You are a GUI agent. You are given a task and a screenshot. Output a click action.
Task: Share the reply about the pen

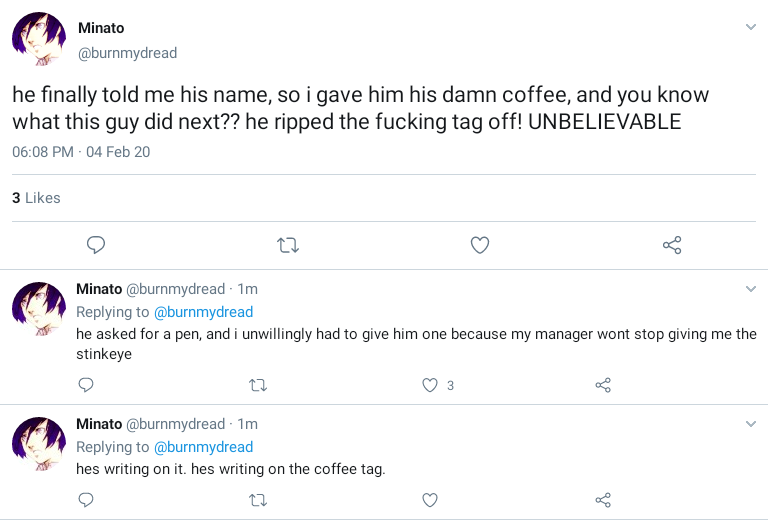(x=602, y=385)
